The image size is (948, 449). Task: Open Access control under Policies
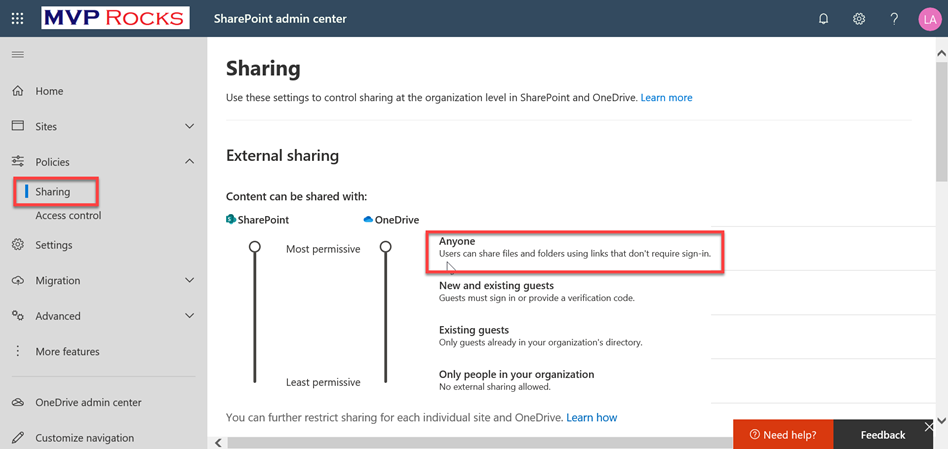[68, 216]
